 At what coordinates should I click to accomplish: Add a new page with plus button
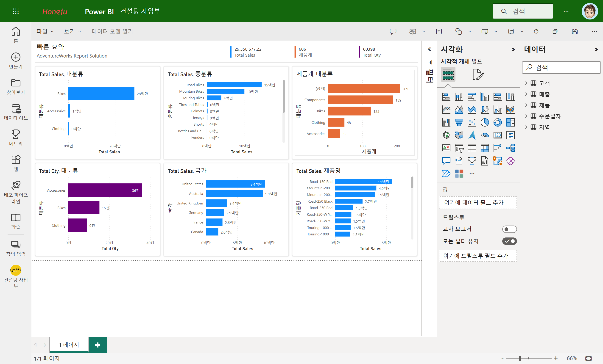tap(97, 345)
